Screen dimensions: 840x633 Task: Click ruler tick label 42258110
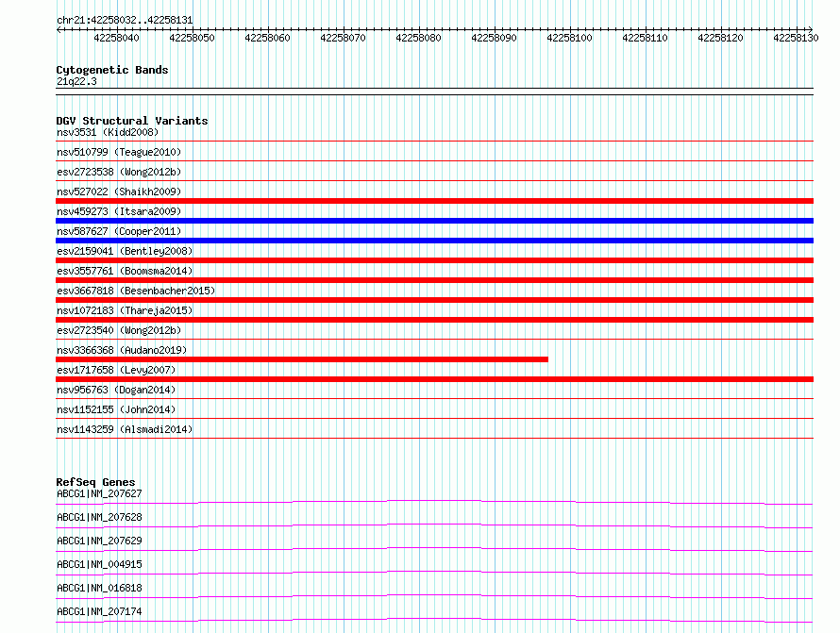(x=645, y=38)
